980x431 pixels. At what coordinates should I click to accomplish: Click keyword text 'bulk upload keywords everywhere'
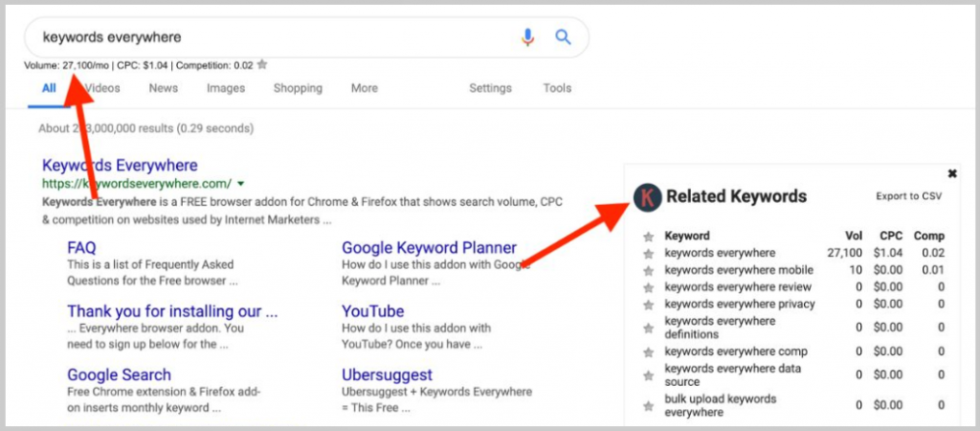tap(721, 405)
